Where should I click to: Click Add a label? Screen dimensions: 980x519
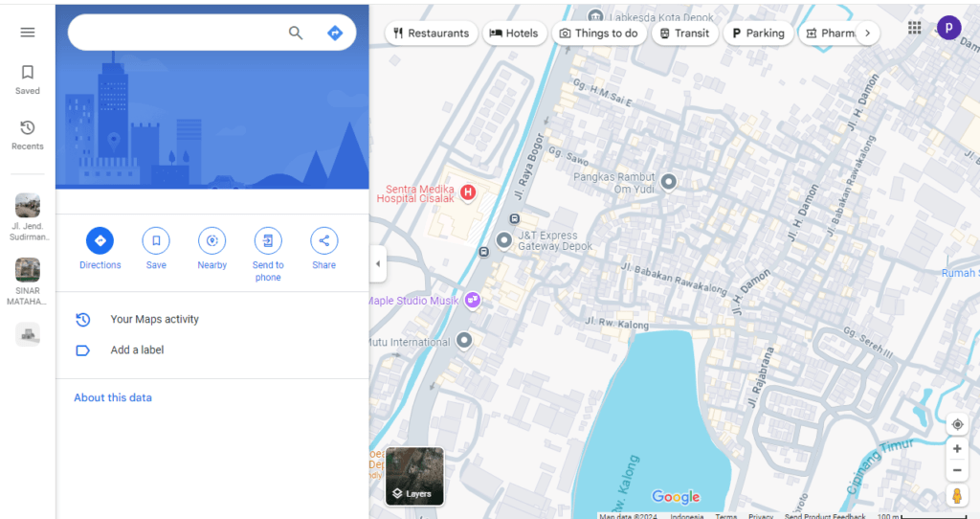point(137,350)
